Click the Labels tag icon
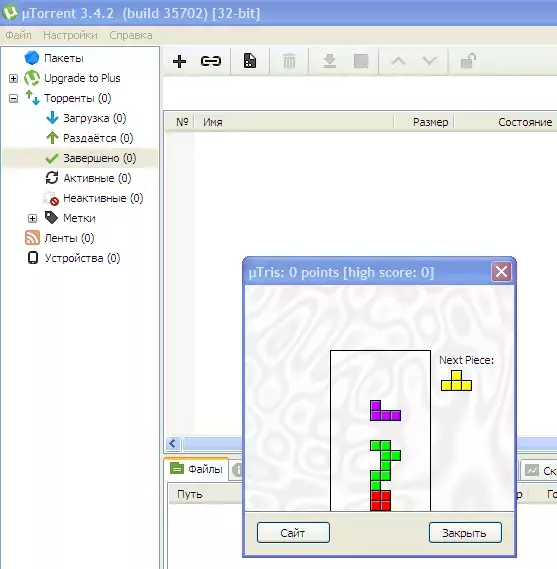Viewport: 557px width, 569px height. tap(51, 218)
